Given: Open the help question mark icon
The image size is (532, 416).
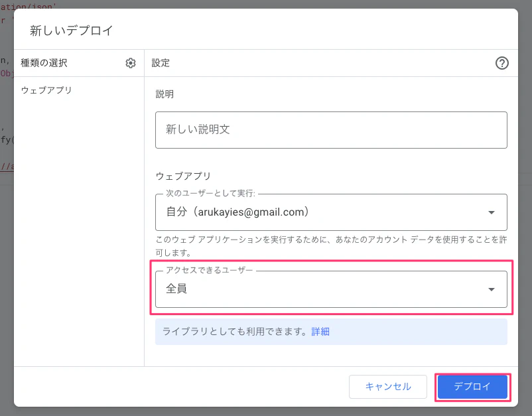Looking at the screenshot, I should tap(501, 63).
